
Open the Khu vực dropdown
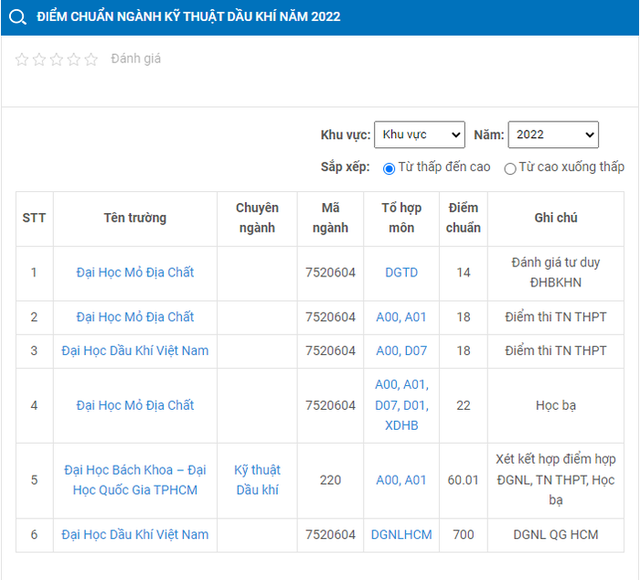click(x=420, y=134)
